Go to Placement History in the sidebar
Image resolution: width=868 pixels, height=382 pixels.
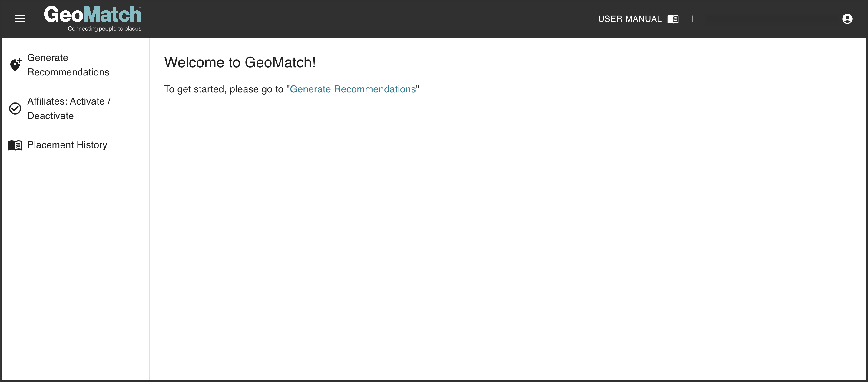(67, 145)
